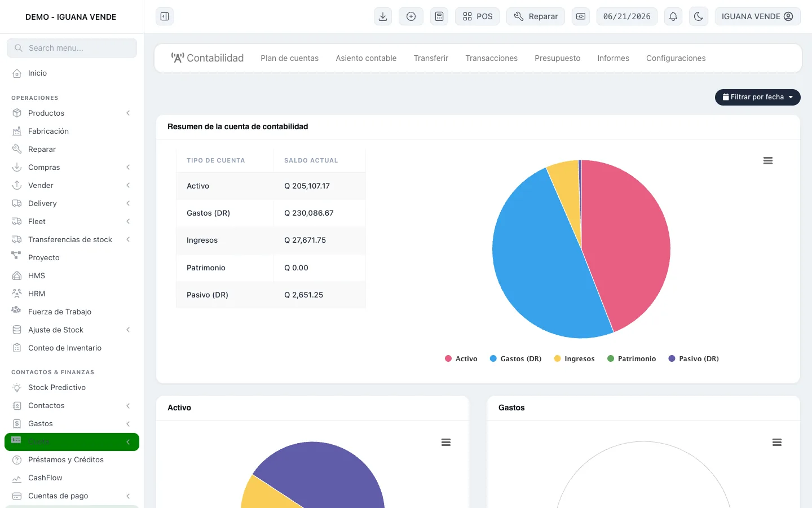Expand the Compras submenu
This screenshot has height=508, width=812.
pyautogui.click(x=128, y=167)
